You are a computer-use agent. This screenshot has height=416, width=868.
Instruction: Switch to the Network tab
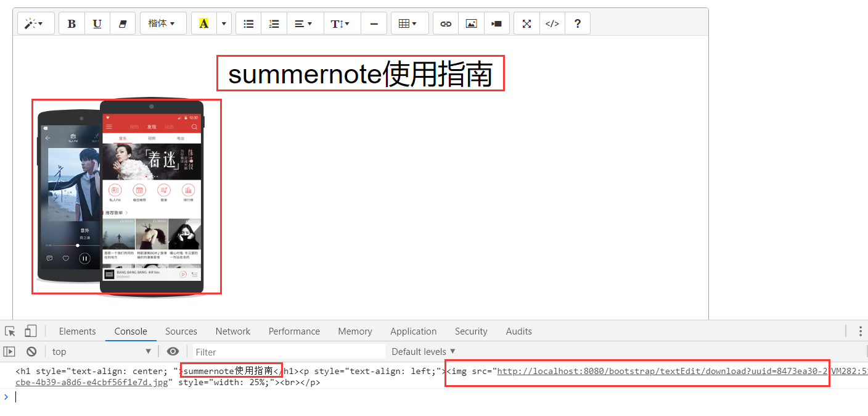pos(232,331)
